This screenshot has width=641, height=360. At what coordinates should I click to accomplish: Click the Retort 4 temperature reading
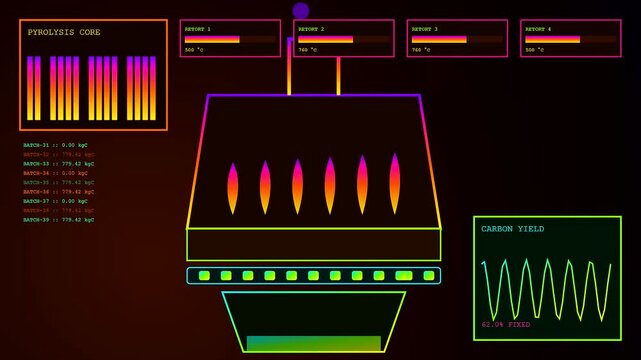[534, 50]
